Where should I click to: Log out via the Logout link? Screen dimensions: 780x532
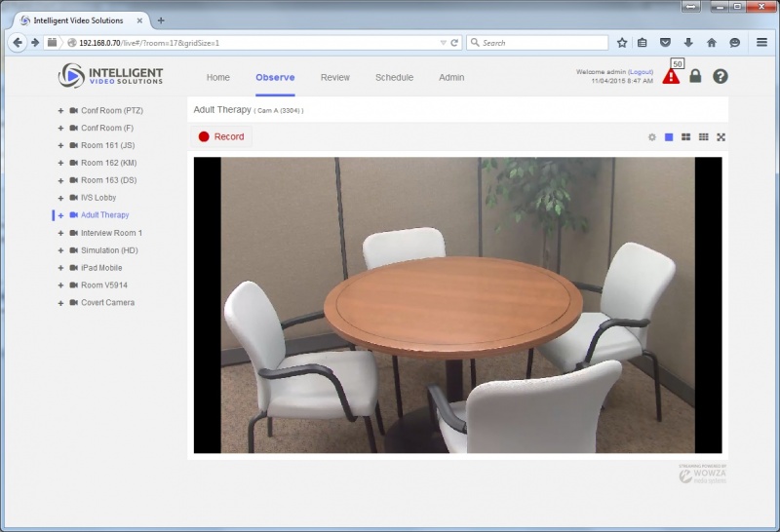pyautogui.click(x=641, y=72)
